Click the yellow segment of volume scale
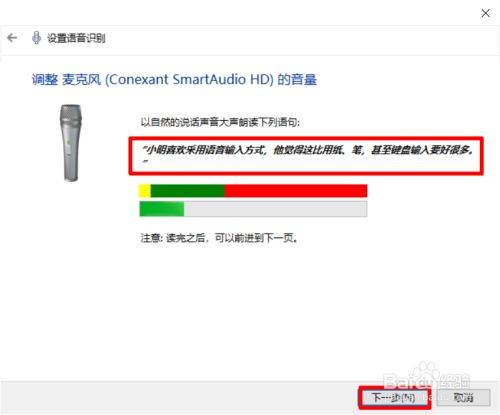The image size is (500, 415). tap(145, 191)
